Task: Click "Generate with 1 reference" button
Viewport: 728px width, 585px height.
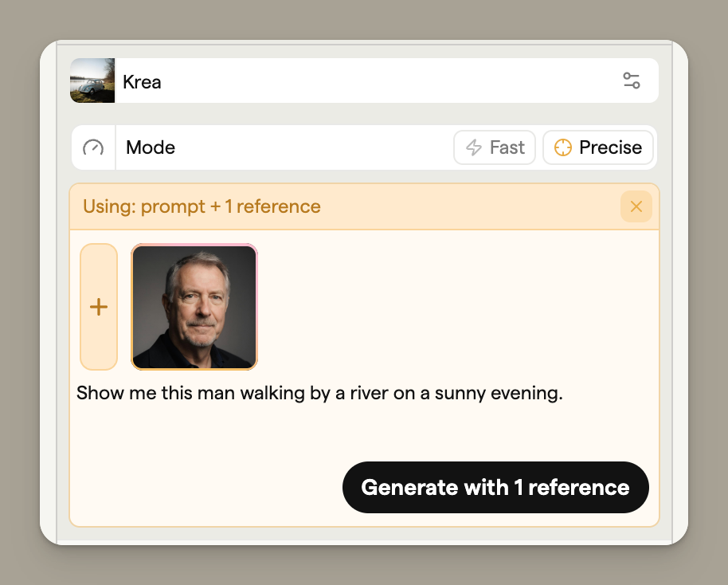Action: 495,487
